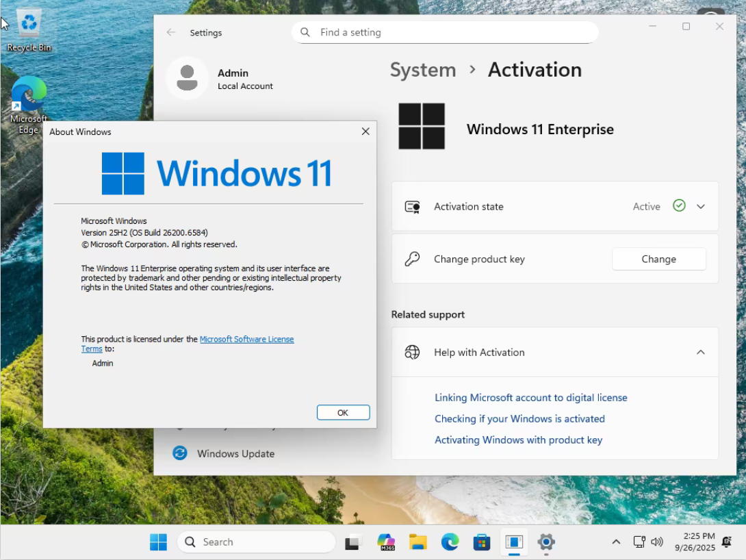Select Windows Update in Settings sidebar
Screen dimensions: 746x560
pos(235,453)
